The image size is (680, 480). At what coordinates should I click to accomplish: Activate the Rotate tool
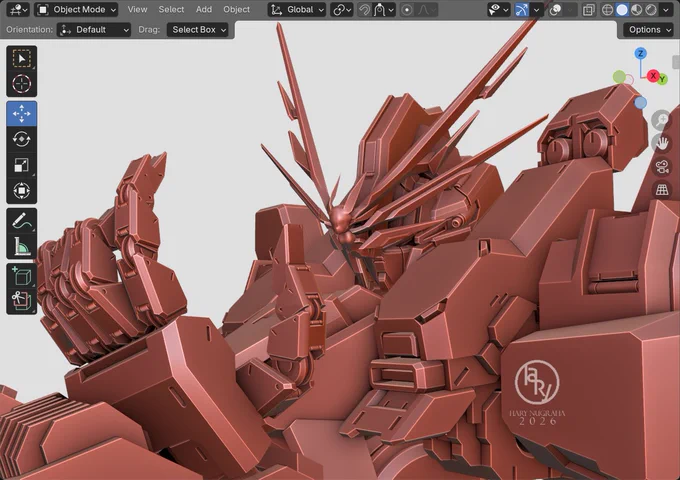pos(22,139)
